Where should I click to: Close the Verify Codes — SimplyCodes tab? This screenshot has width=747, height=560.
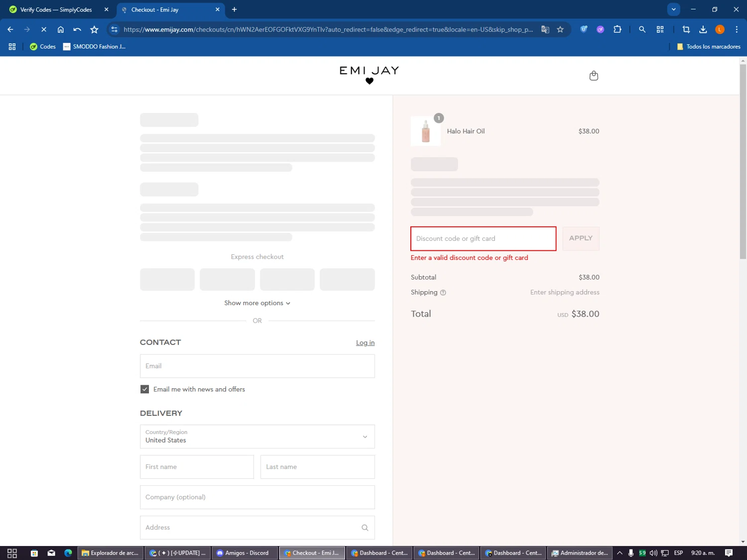pos(106,9)
